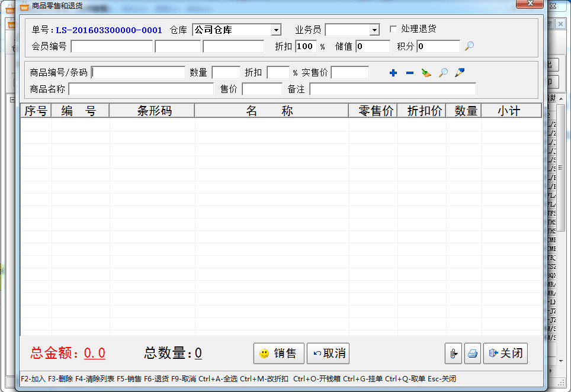Image resolution: width=571 pixels, height=392 pixels.
Task: Click the magnifier icon for product search
Action: point(442,73)
